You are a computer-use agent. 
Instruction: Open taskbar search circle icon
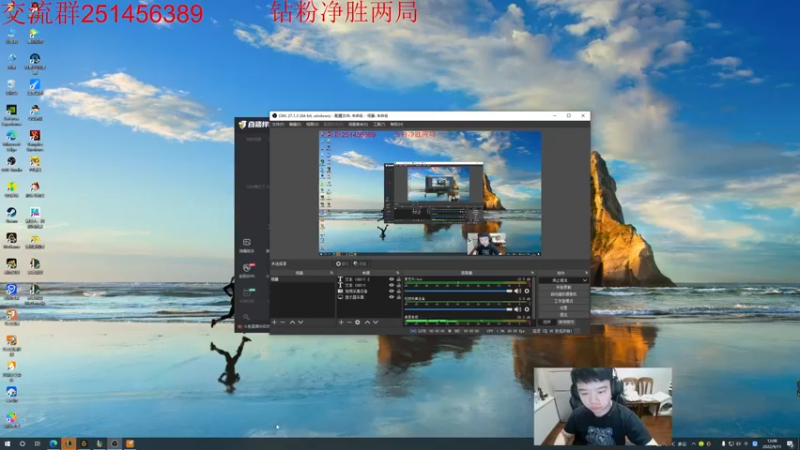click(22, 443)
